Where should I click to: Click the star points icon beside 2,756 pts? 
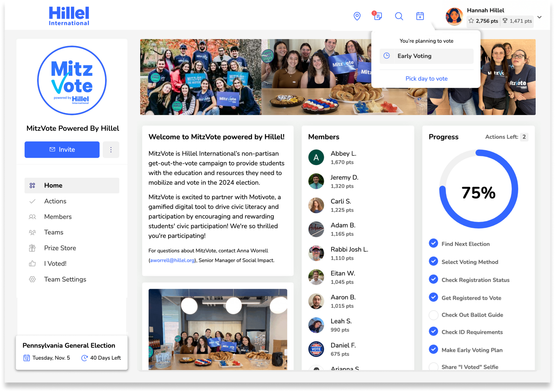(471, 21)
